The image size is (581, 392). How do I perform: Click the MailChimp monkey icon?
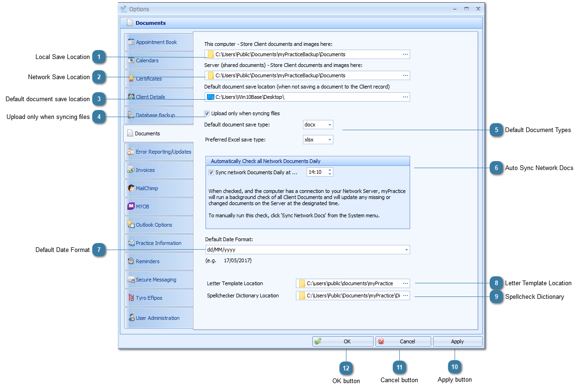click(x=131, y=188)
